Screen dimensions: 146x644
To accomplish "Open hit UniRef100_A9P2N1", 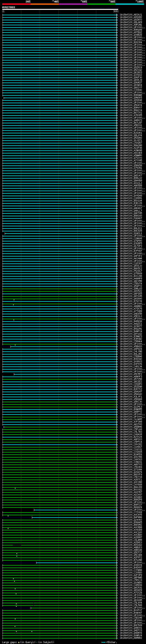I will coord(131,25).
